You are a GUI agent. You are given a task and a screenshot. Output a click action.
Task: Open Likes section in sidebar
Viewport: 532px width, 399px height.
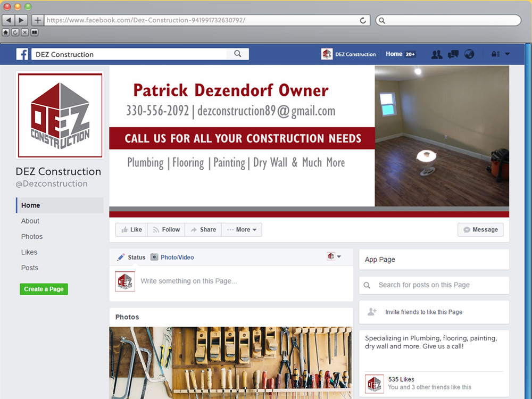(29, 252)
